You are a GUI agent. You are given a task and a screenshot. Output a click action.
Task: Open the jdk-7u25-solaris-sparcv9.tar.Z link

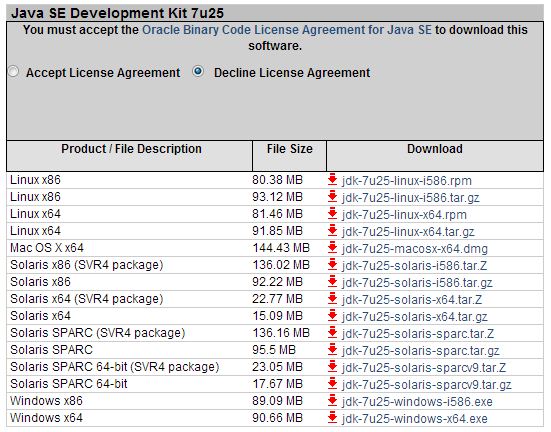point(424,368)
